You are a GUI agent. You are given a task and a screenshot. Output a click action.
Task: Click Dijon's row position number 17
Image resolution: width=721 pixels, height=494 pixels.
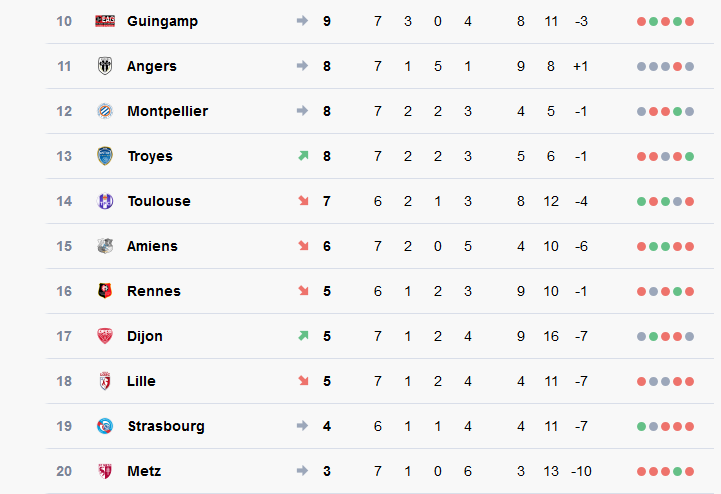[64, 336]
